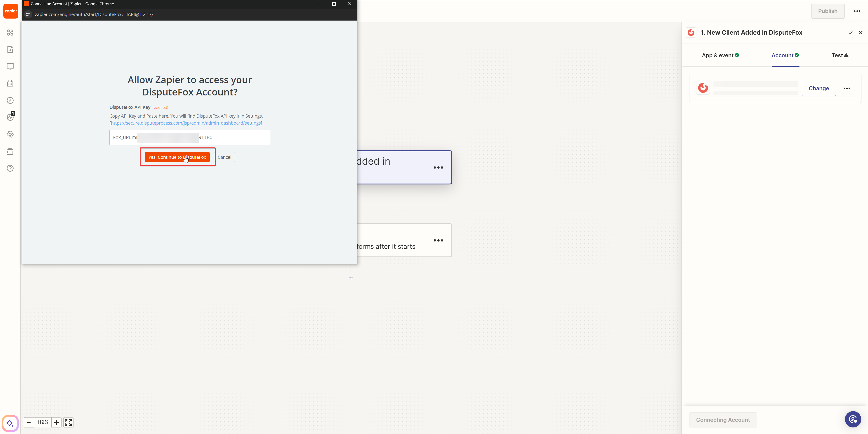Open trigger options via the three-dot menu
The width and height of the screenshot is (868, 434).
(438, 167)
